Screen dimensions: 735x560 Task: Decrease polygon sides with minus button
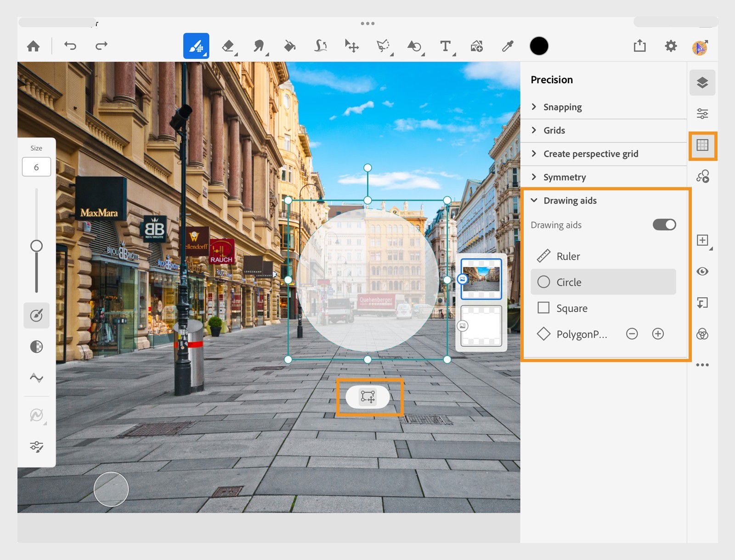point(632,334)
